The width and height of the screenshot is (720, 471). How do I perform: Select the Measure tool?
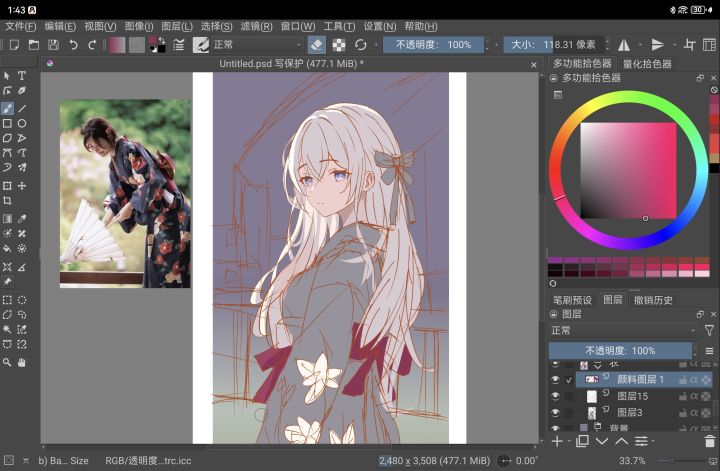[22, 267]
